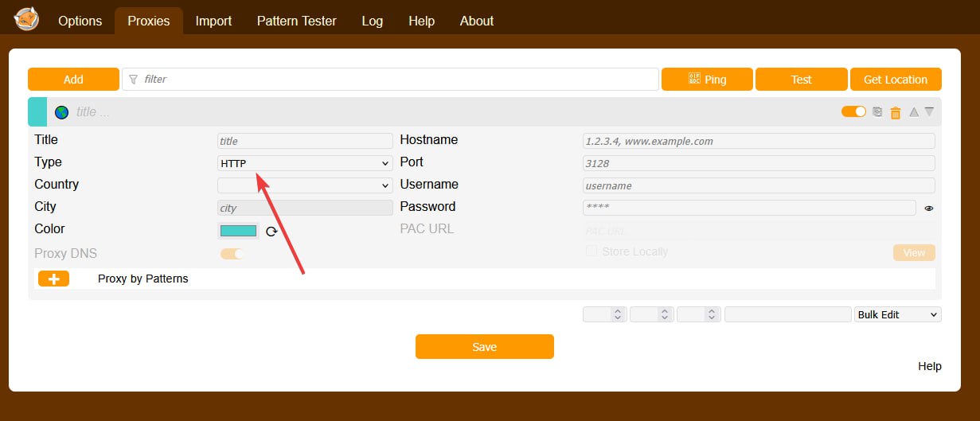The height and width of the screenshot is (421, 980).
Task: Expand the Bulk Edit dropdown
Action: (897, 314)
